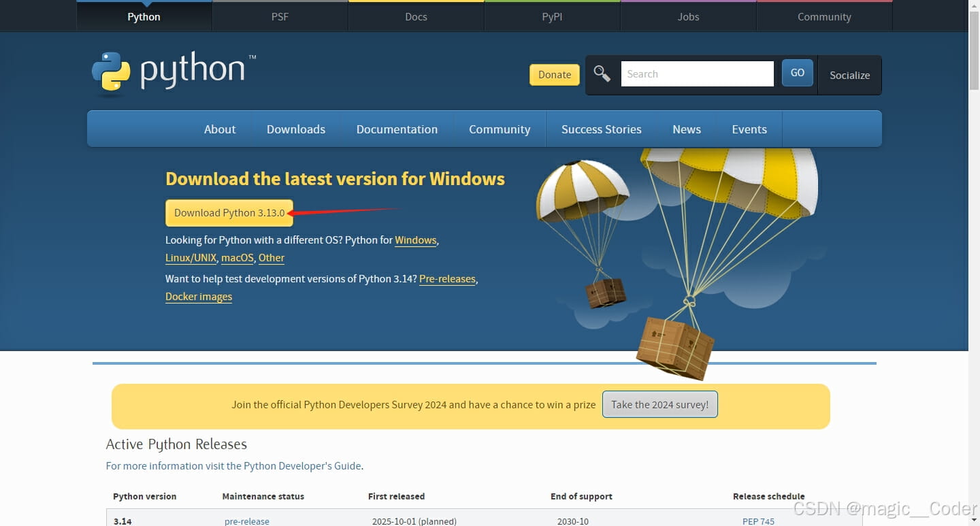
Task: Click the 2025-10-01 (planned) date cell
Action: click(414, 521)
